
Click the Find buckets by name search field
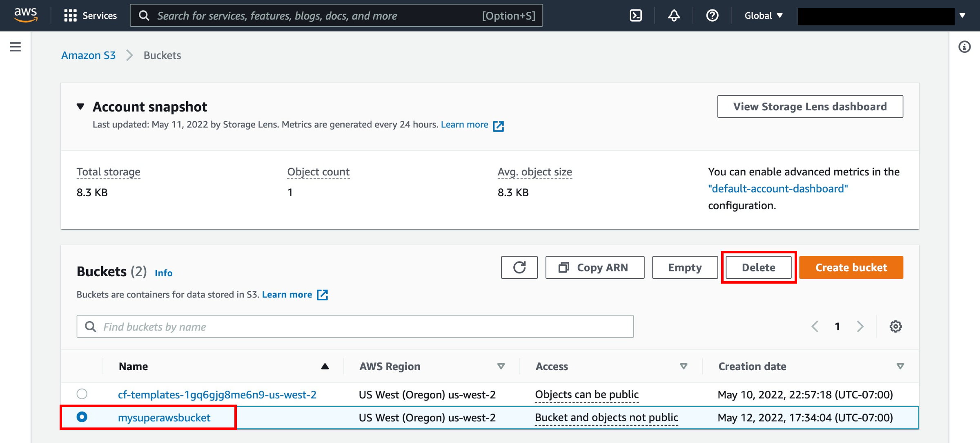[356, 326]
